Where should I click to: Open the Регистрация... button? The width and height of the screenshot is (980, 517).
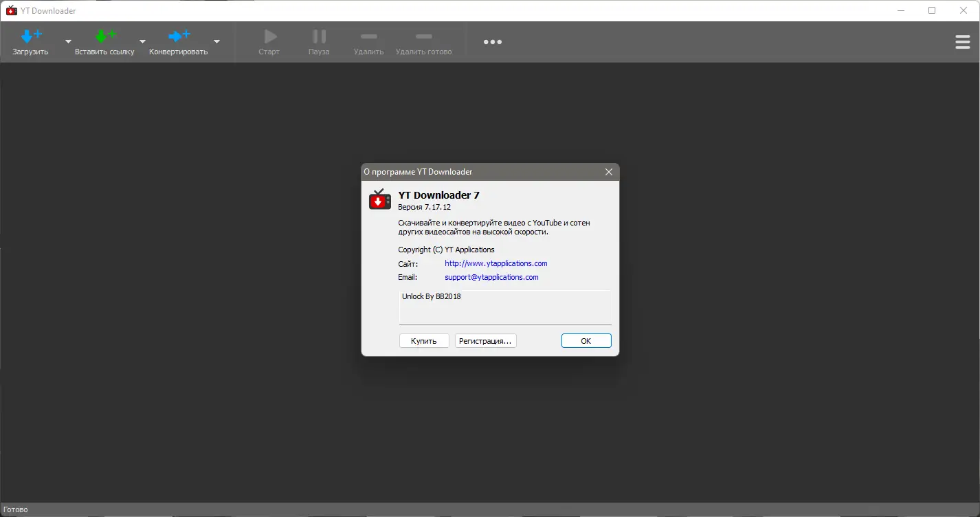(486, 341)
